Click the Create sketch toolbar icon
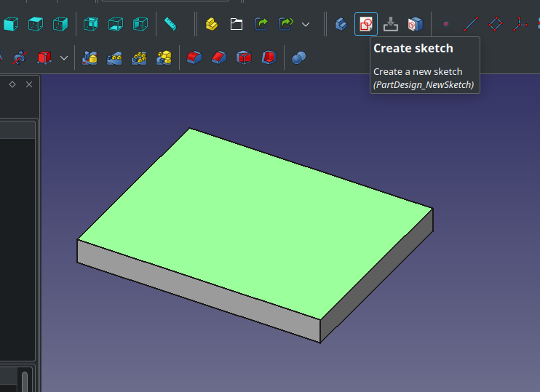This screenshot has width=540, height=392. click(x=366, y=25)
